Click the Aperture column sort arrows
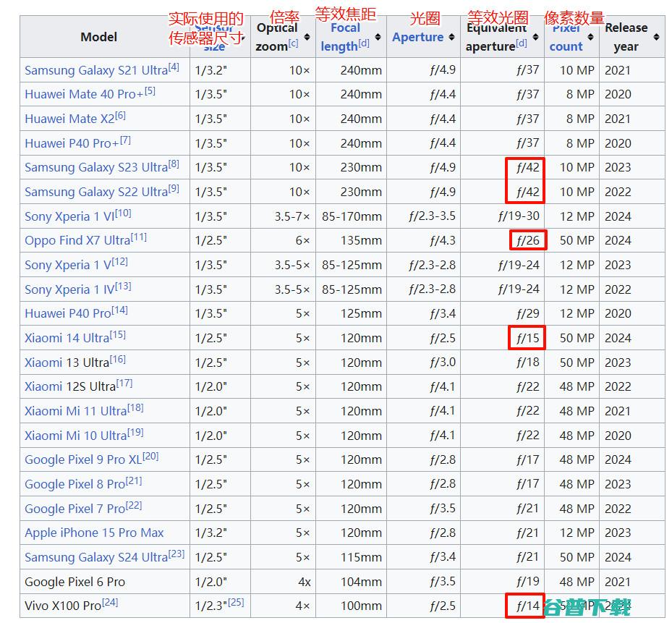Image resolution: width=672 pixels, height=623 pixels. pos(451,38)
